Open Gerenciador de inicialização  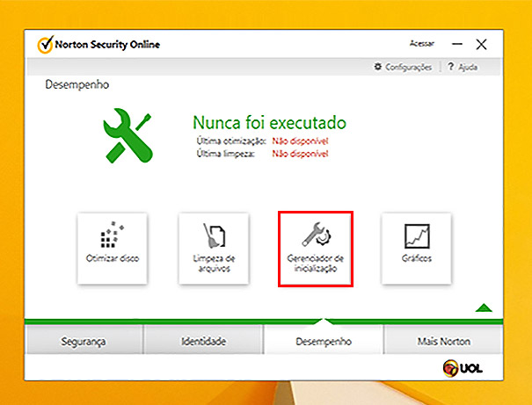pos(316,250)
